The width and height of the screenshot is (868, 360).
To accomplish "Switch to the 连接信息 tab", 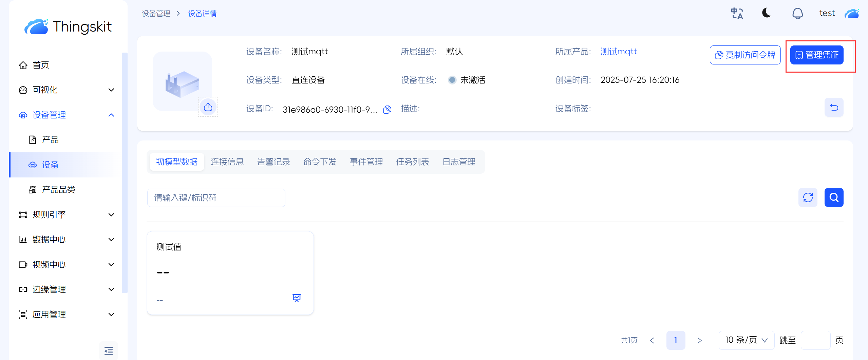I will 227,162.
